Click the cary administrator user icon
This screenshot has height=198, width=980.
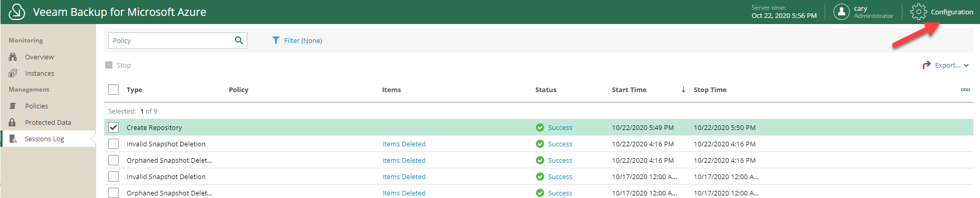[841, 12]
